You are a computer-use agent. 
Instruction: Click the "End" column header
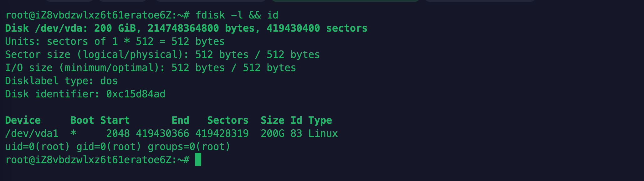pyautogui.click(x=180, y=120)
